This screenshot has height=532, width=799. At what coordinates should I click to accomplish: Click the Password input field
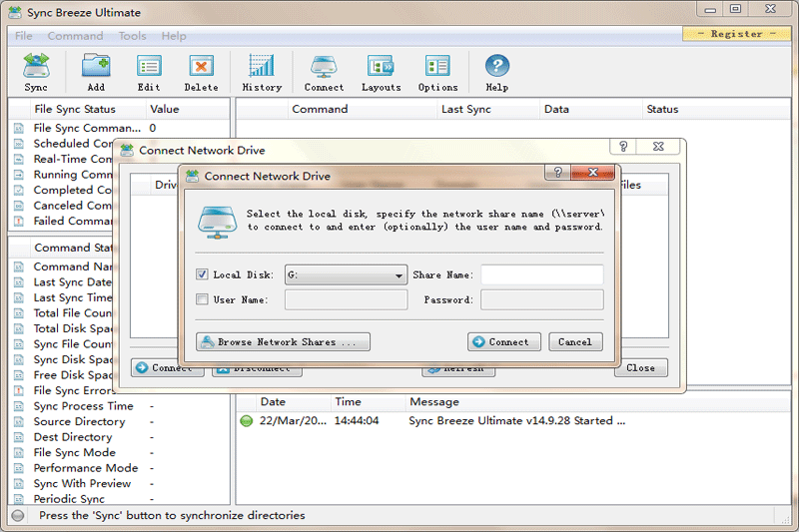coord(542,299)
